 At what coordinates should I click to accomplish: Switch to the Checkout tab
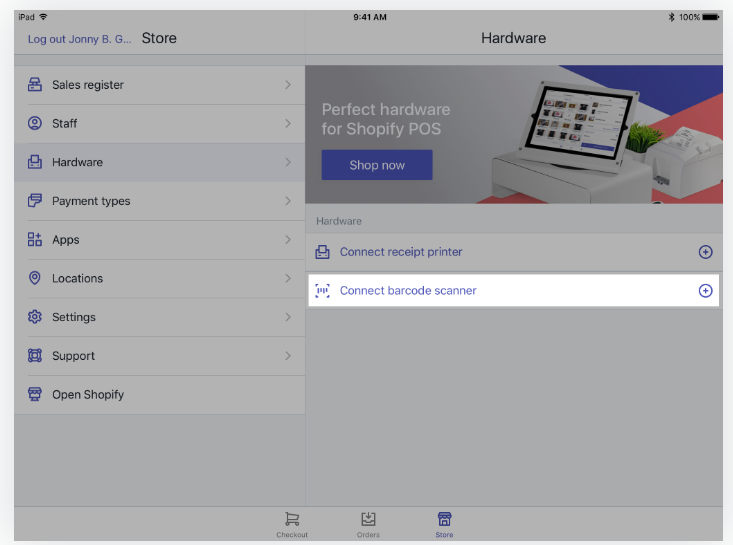tap(292, 524)
